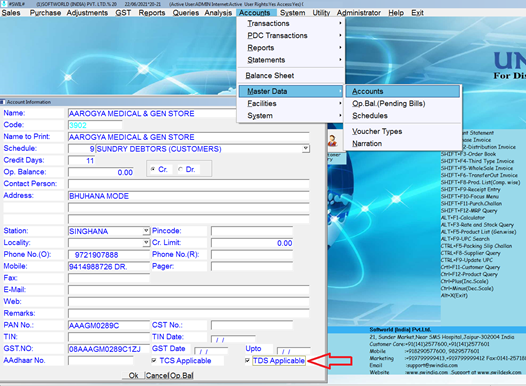The width and height of the screenshot is (526, 386).
Task: Click the user icon beside Account Information form
Action: [332, 140]
